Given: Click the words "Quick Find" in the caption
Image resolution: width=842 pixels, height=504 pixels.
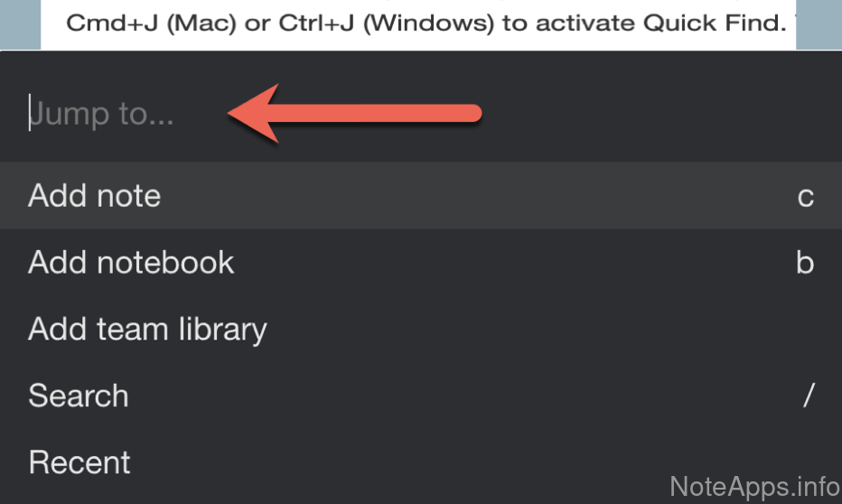Looking at the screenshot, I should pyautogui.click(x=706, y=22).
